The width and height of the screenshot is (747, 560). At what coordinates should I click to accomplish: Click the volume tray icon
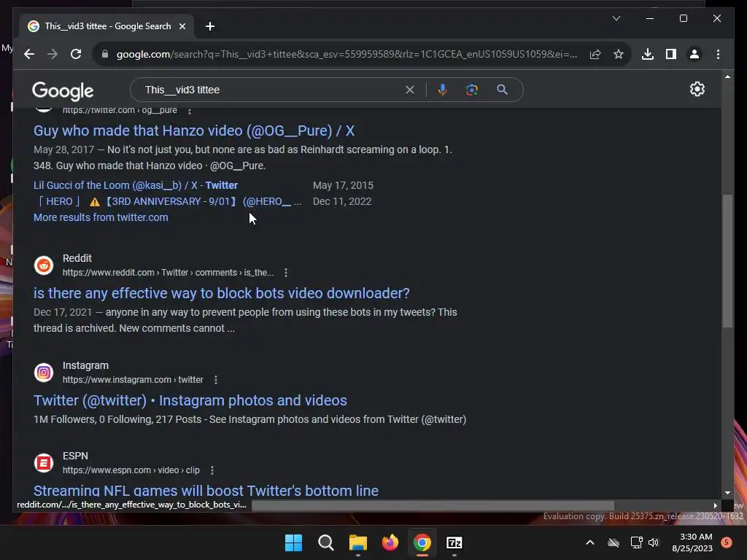pyautogui.click(x=654, y=542)
